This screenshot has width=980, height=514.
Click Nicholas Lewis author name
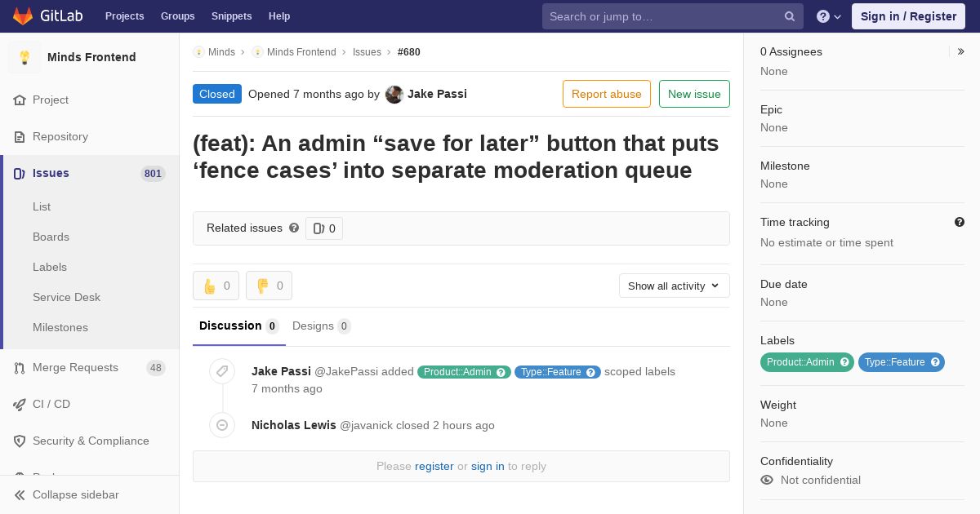click(294, 425)
